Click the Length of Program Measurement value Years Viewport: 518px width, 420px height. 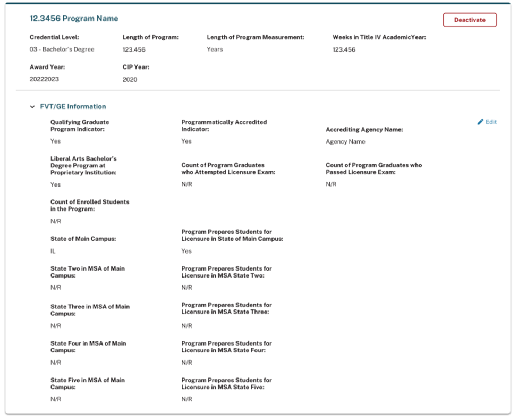pyautogui.click(x=215, y=49)
